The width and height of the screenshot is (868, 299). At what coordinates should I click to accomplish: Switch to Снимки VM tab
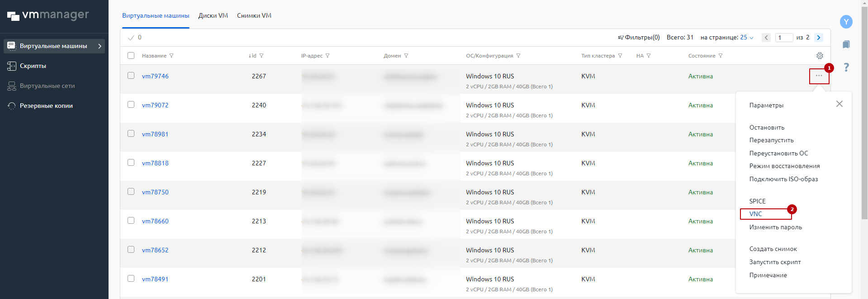[254, 15]
